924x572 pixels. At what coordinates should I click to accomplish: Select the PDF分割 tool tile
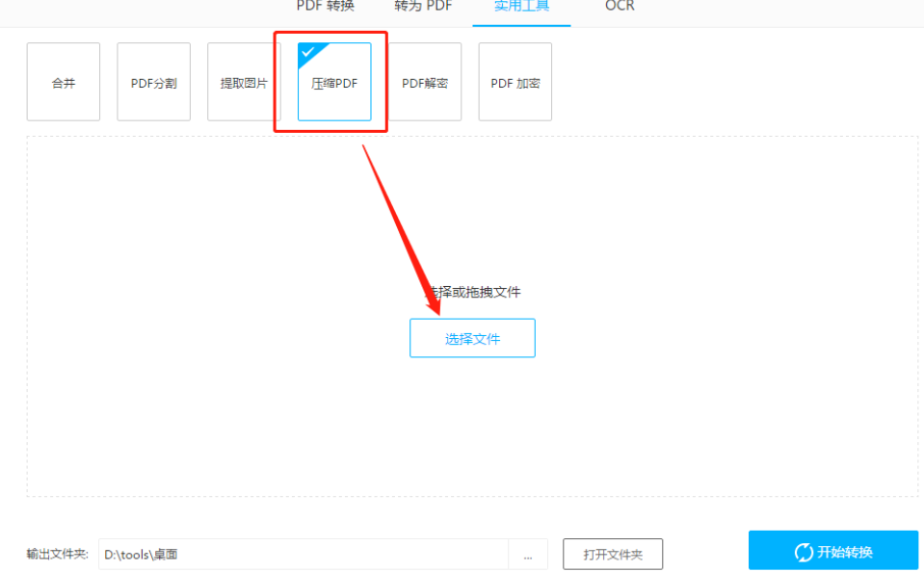coord(154,82)
